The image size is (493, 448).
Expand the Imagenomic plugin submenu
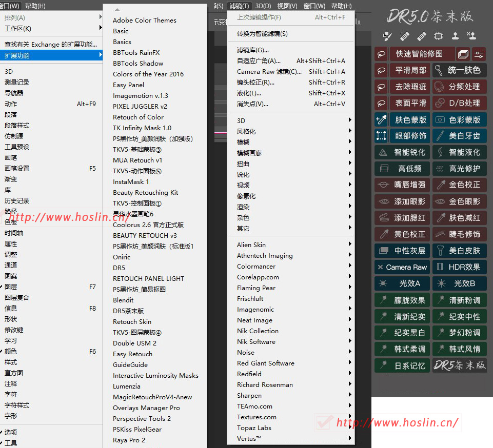tap(291, 310)
